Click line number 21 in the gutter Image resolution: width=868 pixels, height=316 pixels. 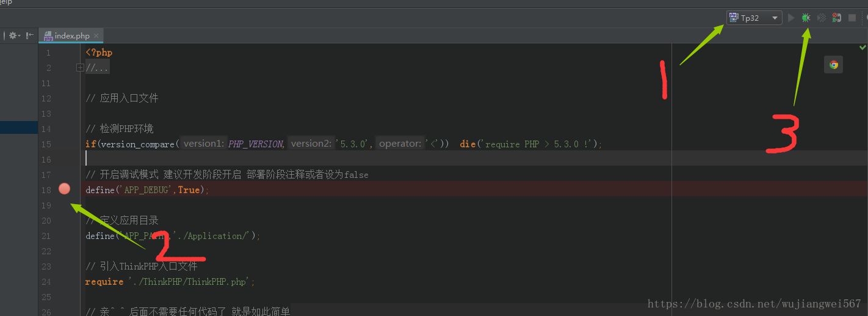(x=46, y=236)
